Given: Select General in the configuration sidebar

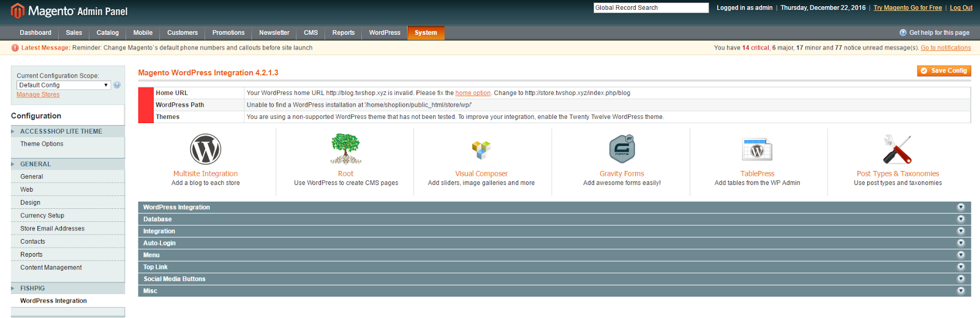Looking at the screenshot, I should pos(32,176).
